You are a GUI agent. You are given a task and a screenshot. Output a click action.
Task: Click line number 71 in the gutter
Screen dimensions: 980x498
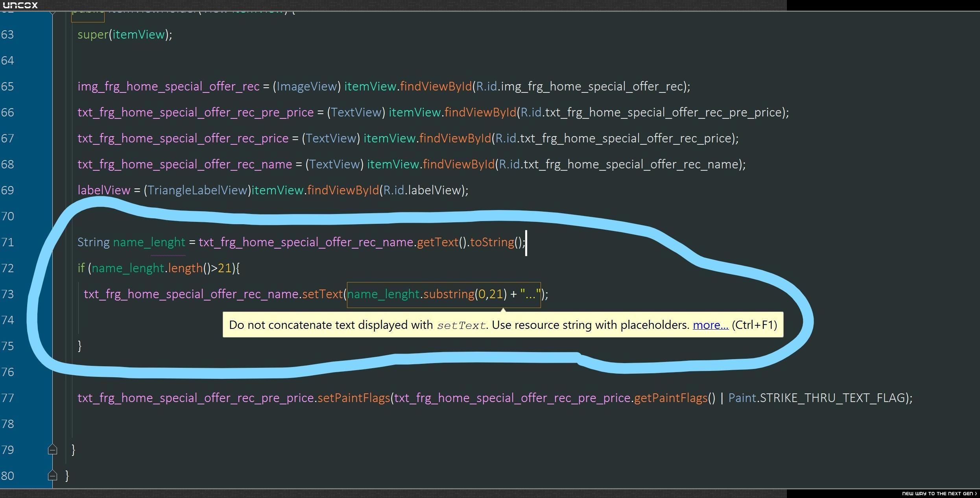pos(7,242)
